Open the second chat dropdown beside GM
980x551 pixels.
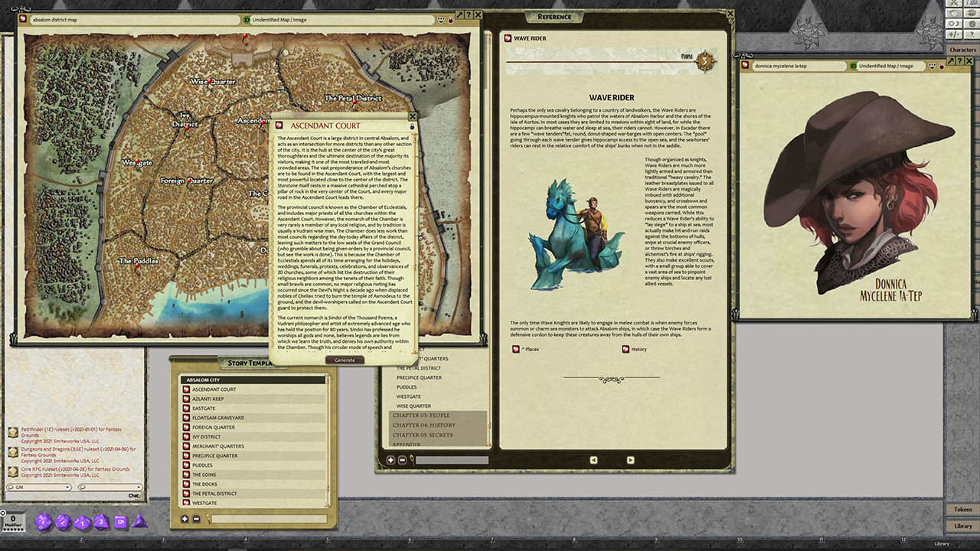pyautogui.click(x=139, y=487)
